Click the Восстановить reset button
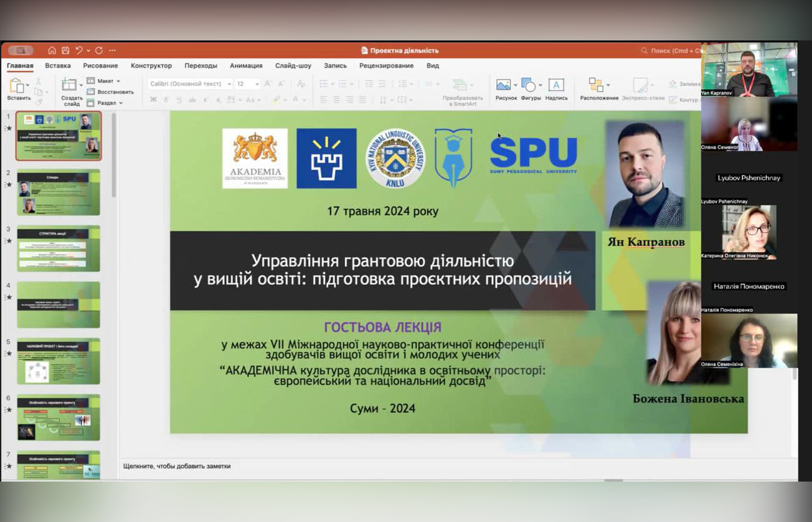This screenshot has height=522, width=812. [110, 92]
